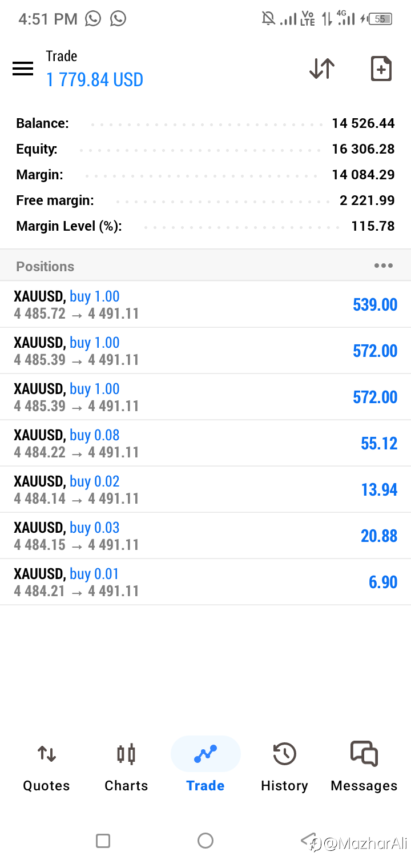
Task: Tap the 55.12 profit value
Action: pyautogui.click(x=378, y=443)
